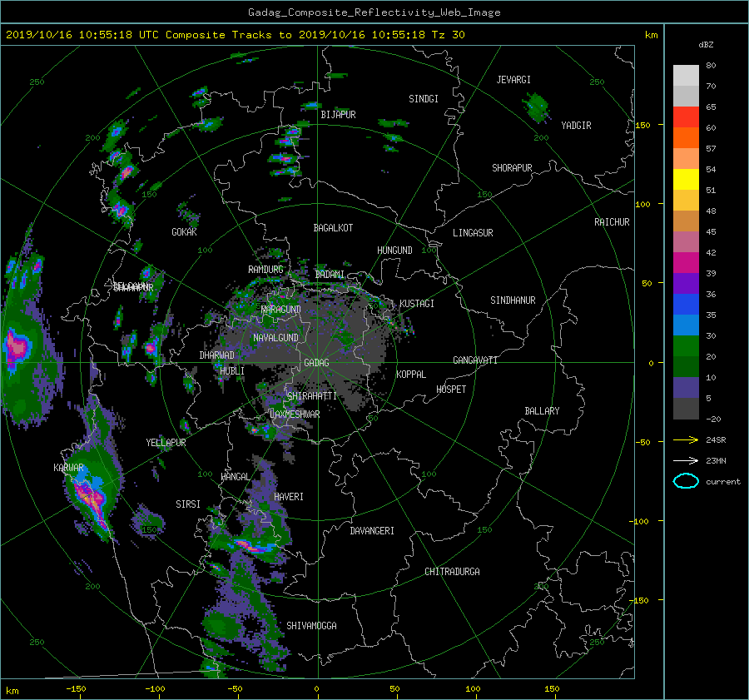Click the DHARWAD city label

click(x=217, y=355)
